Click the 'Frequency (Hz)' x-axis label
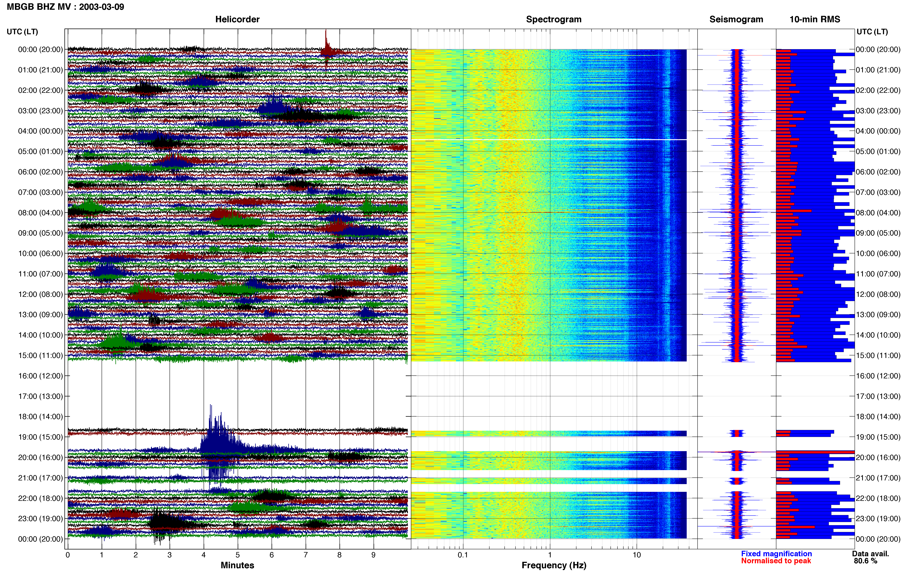The width and height of the screenshot is (924, 578). tap(554, 565)
